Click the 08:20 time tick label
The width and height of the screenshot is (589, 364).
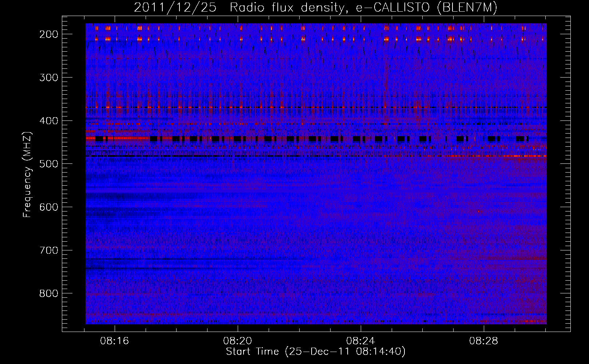(x=238, y=341)
